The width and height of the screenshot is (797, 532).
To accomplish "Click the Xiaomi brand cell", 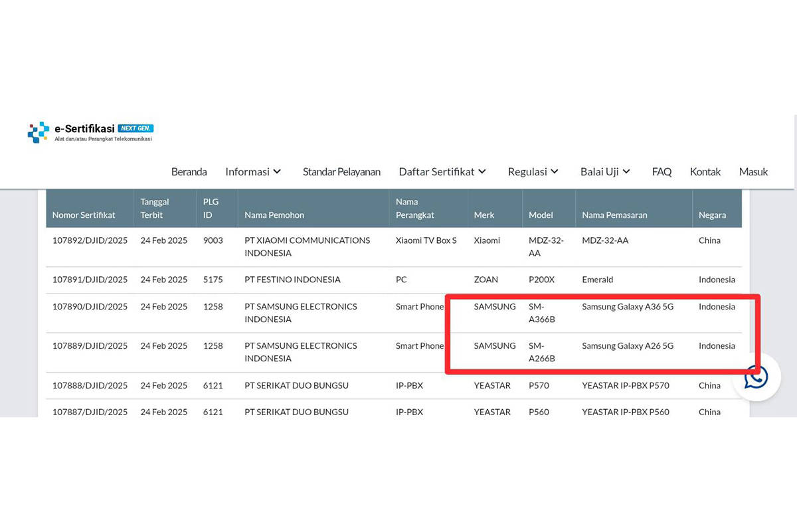I will [487, 240].
